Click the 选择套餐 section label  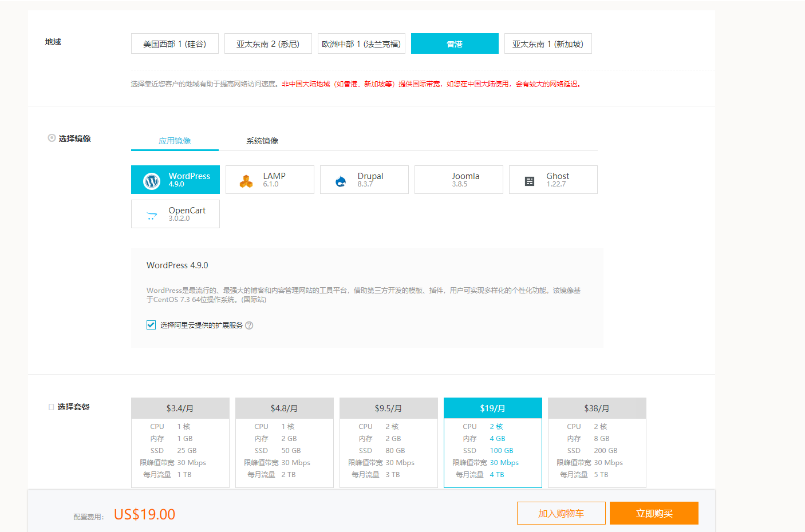(x=73, y=407)
